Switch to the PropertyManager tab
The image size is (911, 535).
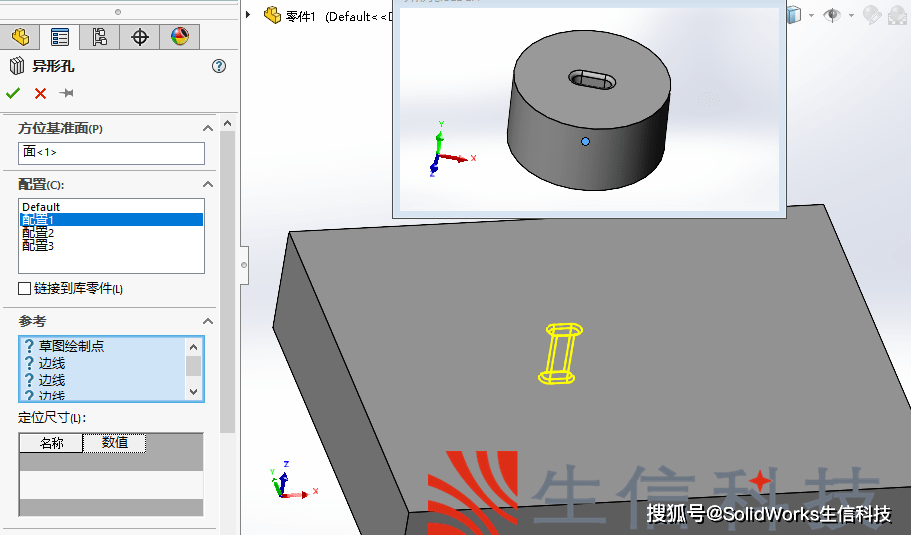[x=60, y=37]
